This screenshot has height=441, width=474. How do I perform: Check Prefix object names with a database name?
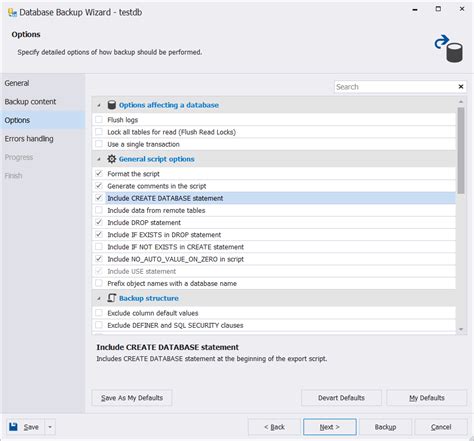(99, 283)
